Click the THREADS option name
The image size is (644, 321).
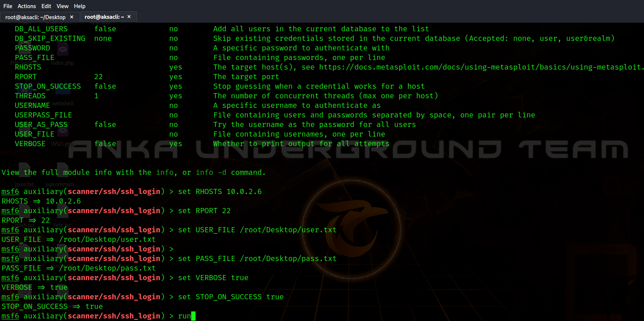coord(30,96)
